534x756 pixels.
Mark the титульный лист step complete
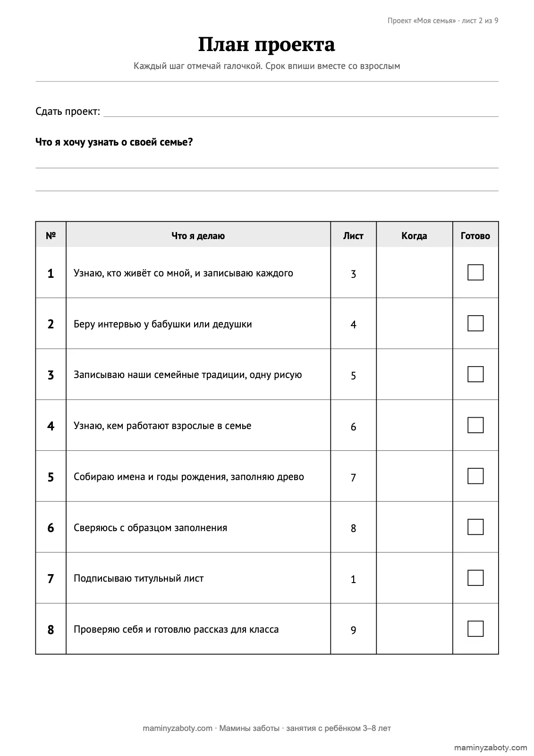[x=475, y=578]
